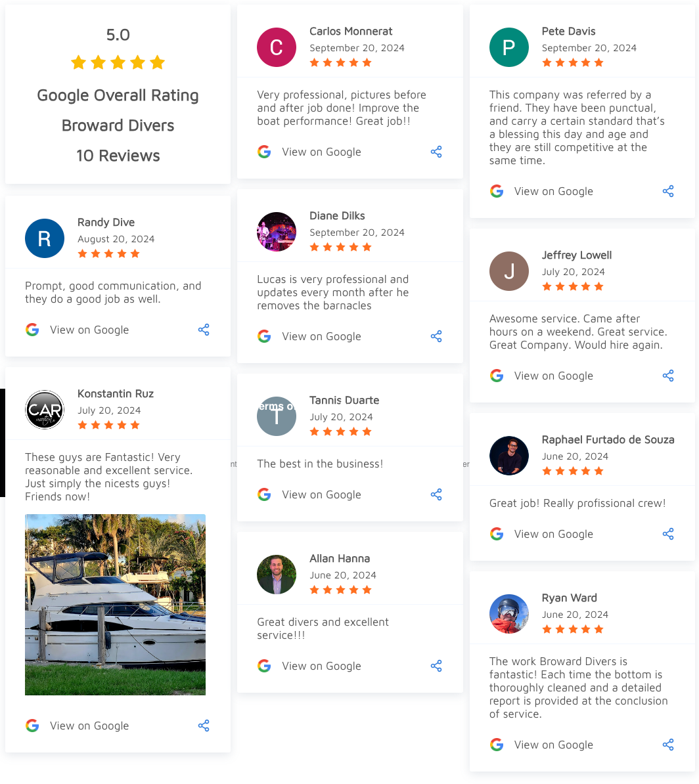Share Raphael Furtado de Souza's review
This screenshot has height=784, width=699.
pyautogui.click(x=668, y=534)
